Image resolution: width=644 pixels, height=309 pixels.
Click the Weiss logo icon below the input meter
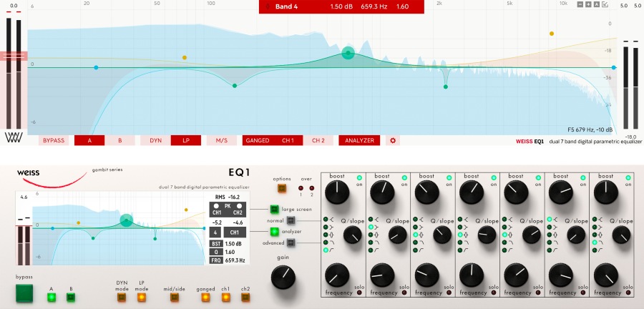coord(12,137)
